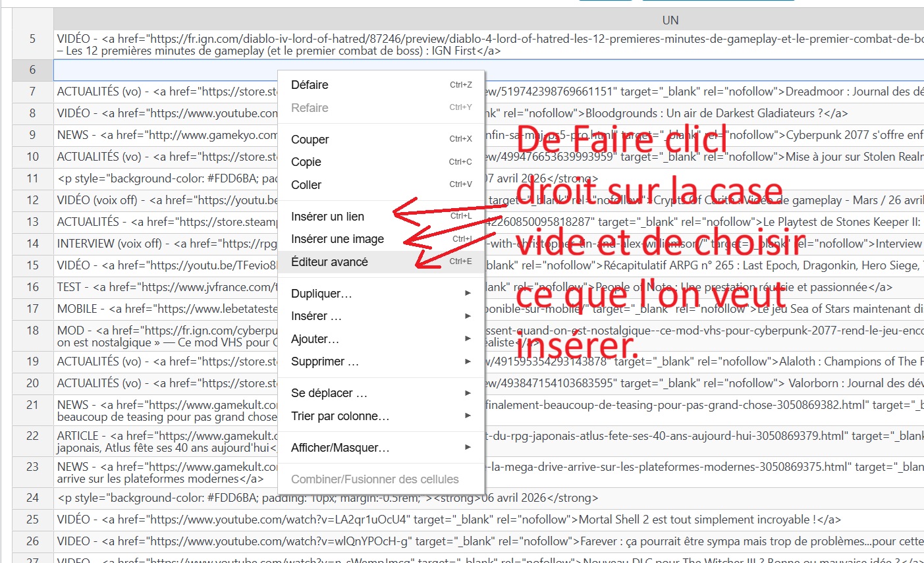Expand the Insérer … submenu

pyautogui.click(x=381, y=316)
